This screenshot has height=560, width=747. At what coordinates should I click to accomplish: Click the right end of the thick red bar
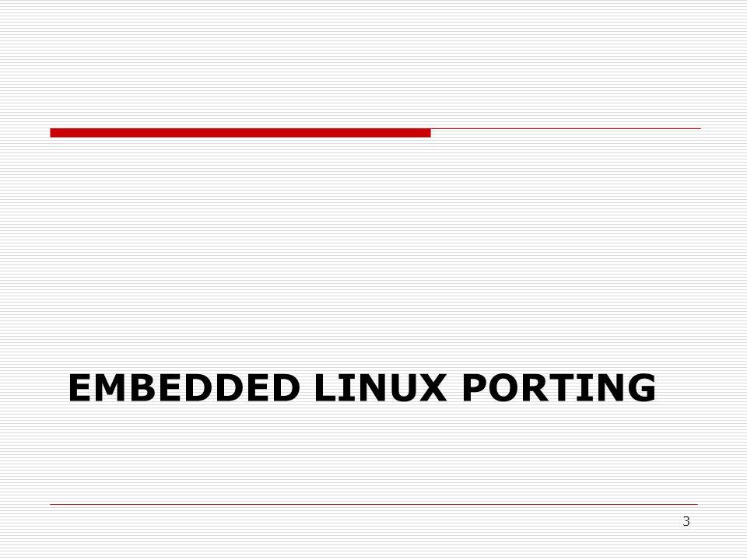[x=428, y=133]
